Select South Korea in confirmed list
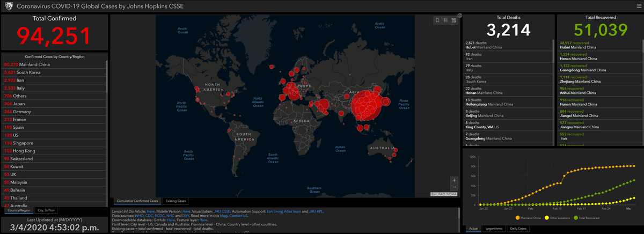 click(x=54, y=72)
